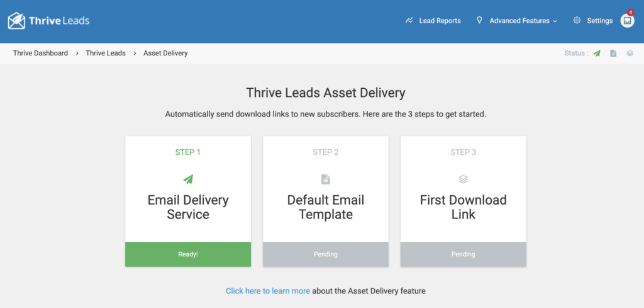Click the layers icon in Step 3 card
The width and height of the screenshot is (644, 308).
(464, 180)
